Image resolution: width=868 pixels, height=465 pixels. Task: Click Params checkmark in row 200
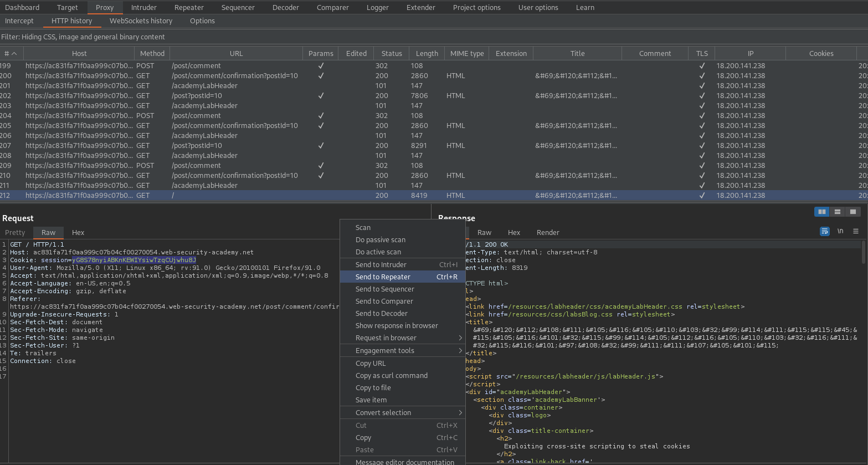coord(321,76)
